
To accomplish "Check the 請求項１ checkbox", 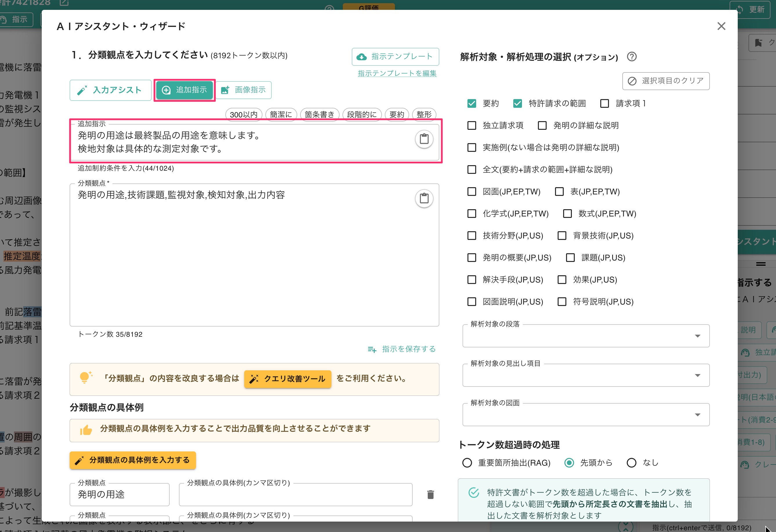I will pyautogui.click(x=604, y=103).
